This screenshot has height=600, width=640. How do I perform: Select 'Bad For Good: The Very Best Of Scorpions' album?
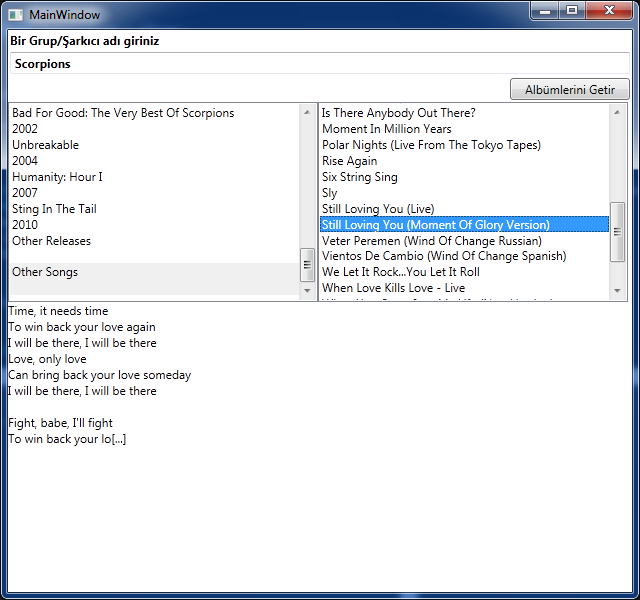(x=123, y=113)
